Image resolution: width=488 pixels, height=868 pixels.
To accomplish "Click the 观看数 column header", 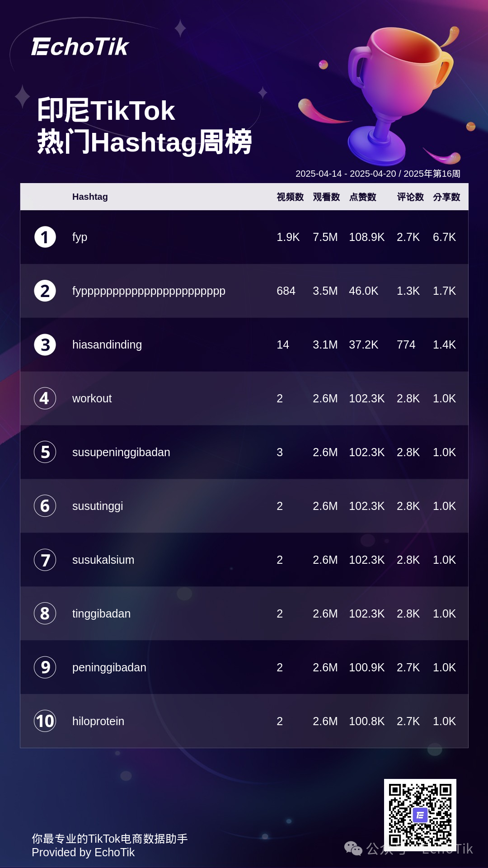I will point(326,197).
